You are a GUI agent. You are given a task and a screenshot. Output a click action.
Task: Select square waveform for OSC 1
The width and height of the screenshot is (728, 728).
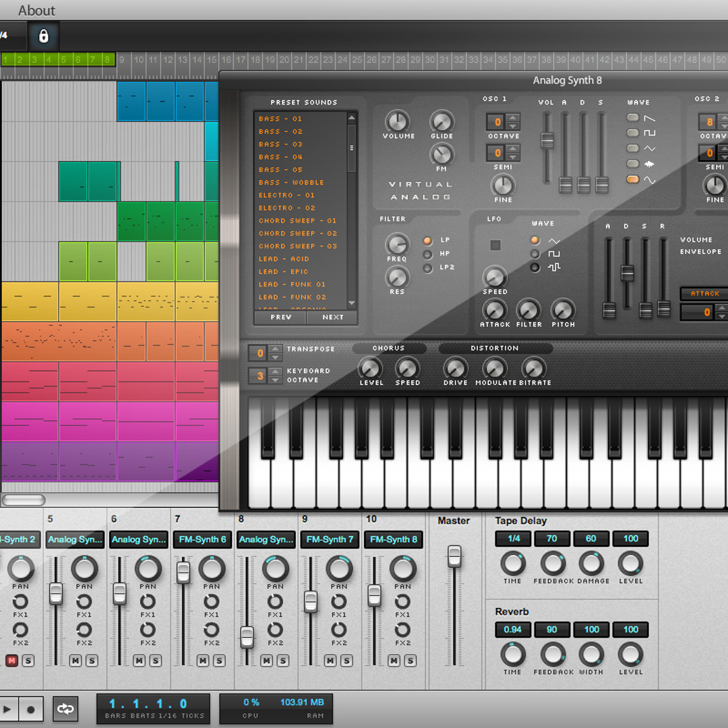(x=633, y=133)
